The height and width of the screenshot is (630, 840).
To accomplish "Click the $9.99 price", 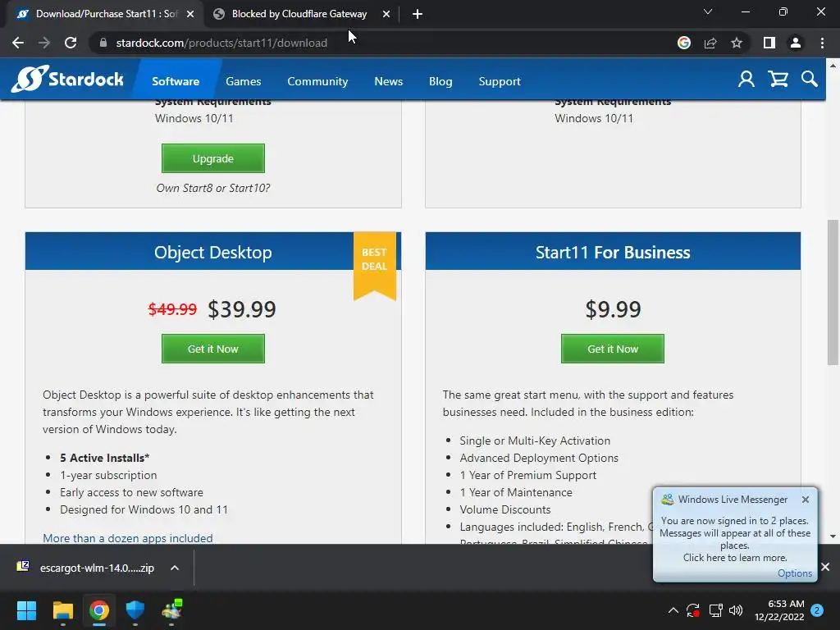I will click(613, 309).
